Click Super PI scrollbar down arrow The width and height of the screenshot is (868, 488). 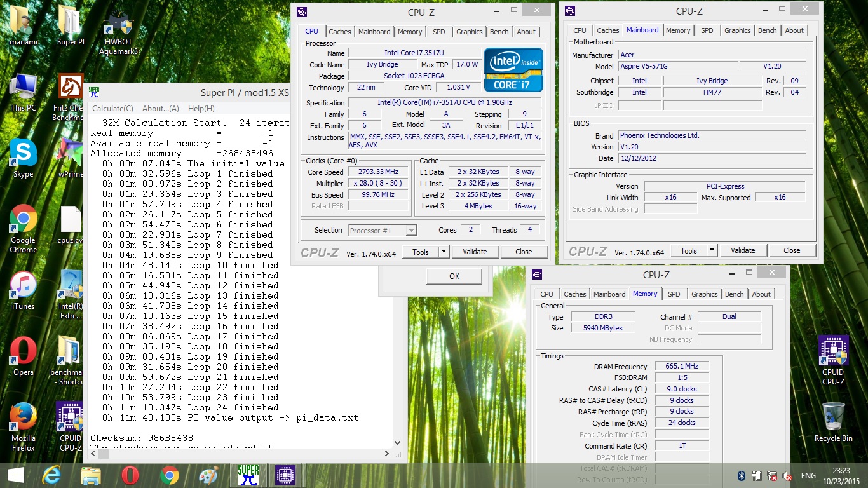[398, 443]
